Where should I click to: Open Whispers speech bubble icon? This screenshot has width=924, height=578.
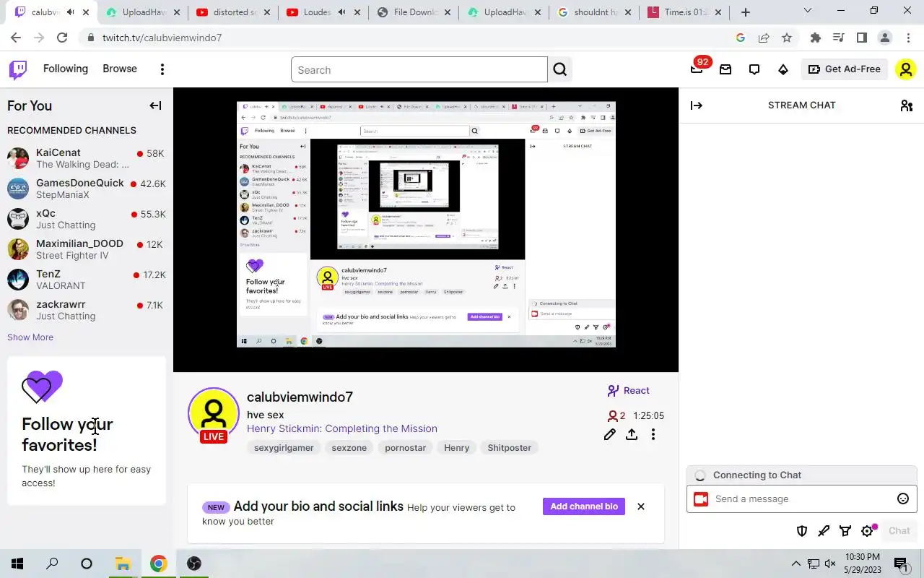pyautogui.click(x=754, y=69)
